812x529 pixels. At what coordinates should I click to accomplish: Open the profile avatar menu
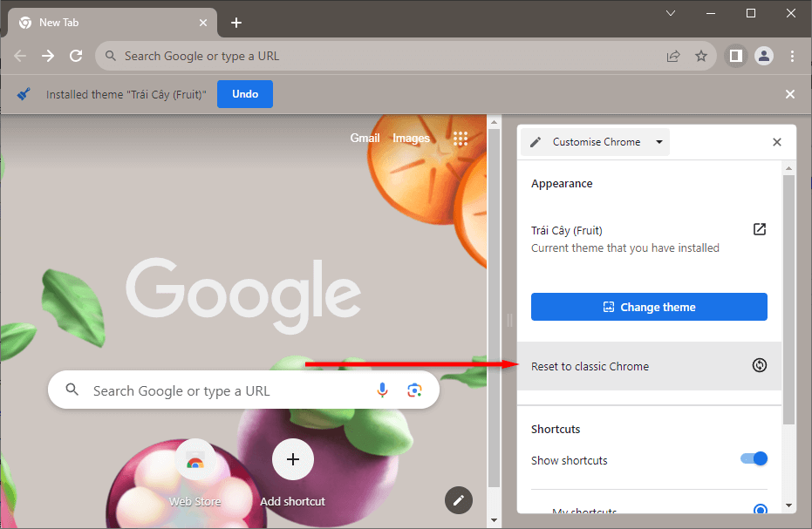coord(764,56)
